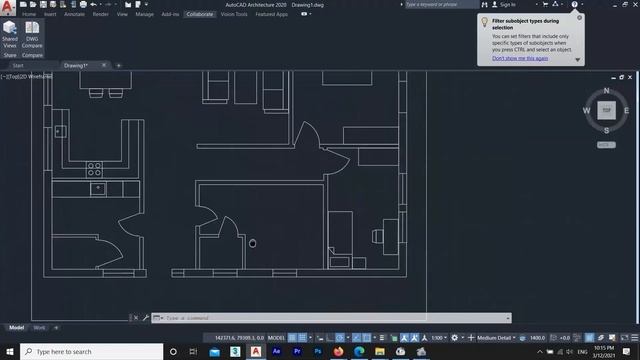Click the Windows Start button
This screenshot has height=360, width=640.
(x=10, y=351)
